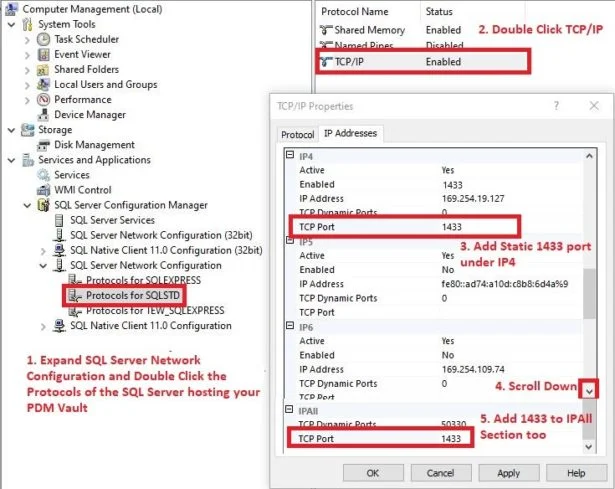
Task: Click the Services gear icon
Action: point(43,175)
